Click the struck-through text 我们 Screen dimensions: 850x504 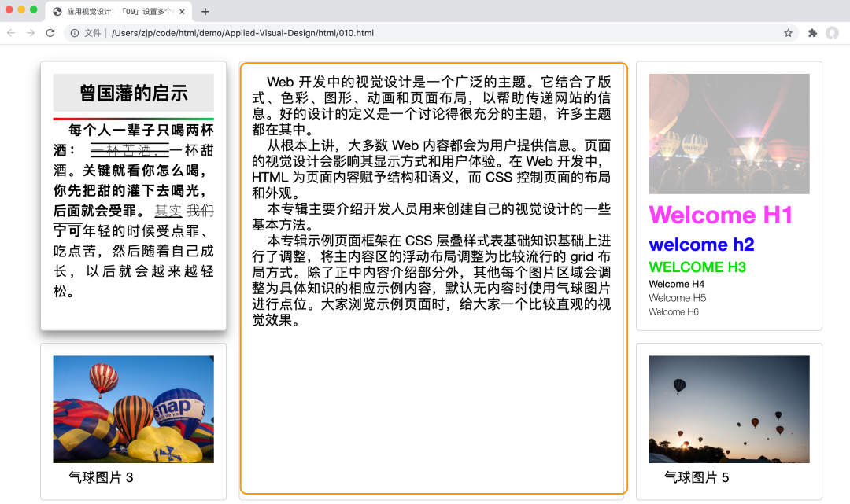click(200, 211)
